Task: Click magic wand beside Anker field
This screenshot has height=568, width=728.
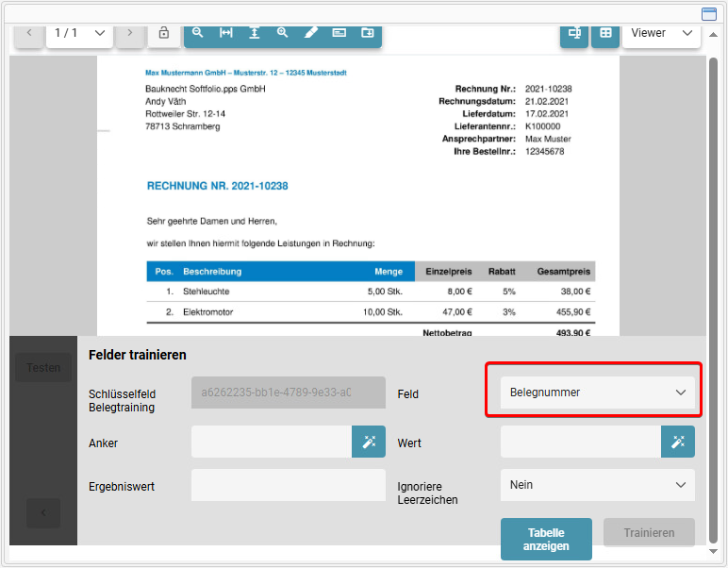Action: [369, 442]
